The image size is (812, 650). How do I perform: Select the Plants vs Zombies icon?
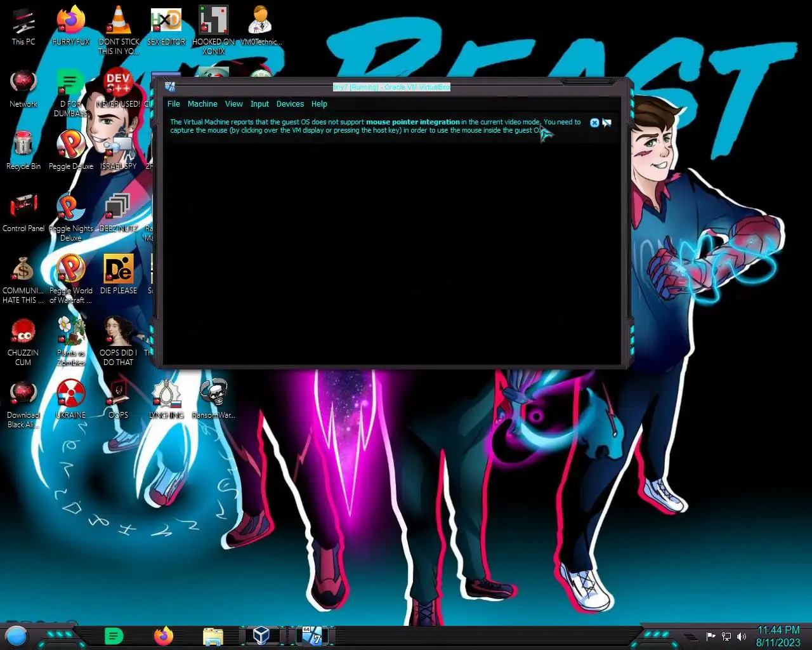pyautogui.click(x=71, y=342)
